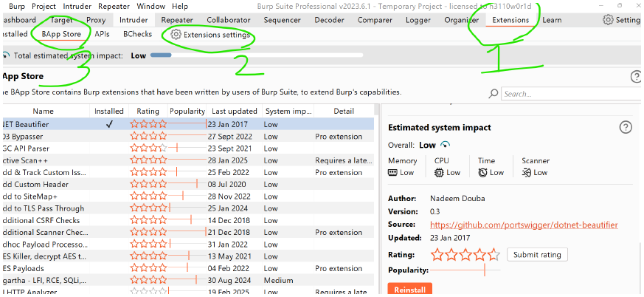Sort table by Installed column header

coord(109,111)
